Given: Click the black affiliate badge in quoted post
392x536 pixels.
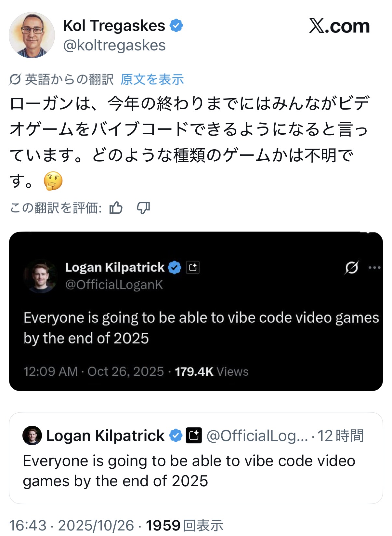Looking at the screenshot, I should [x=194, y=436].
